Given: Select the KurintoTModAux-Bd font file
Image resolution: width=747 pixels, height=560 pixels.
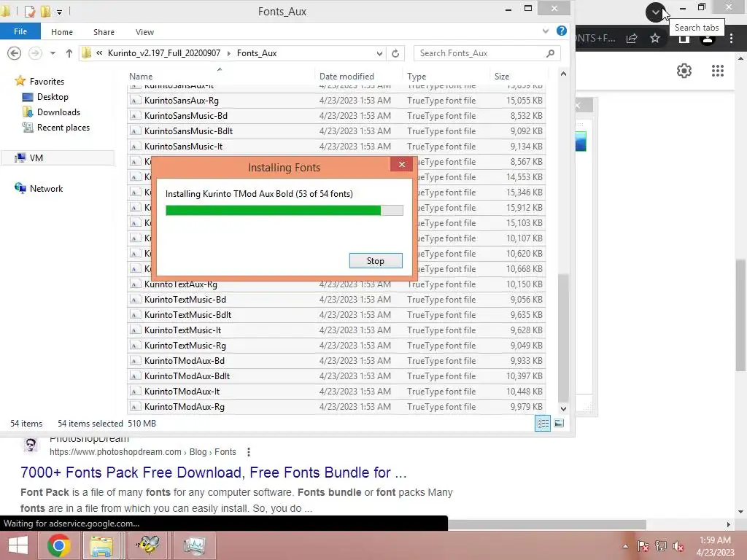Looking at the screenshot, I should click(336, 360).
